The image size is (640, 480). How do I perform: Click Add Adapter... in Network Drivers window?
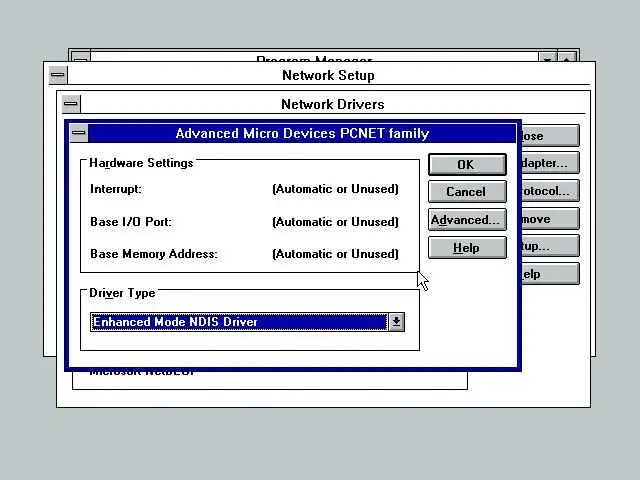pos(550,163)
